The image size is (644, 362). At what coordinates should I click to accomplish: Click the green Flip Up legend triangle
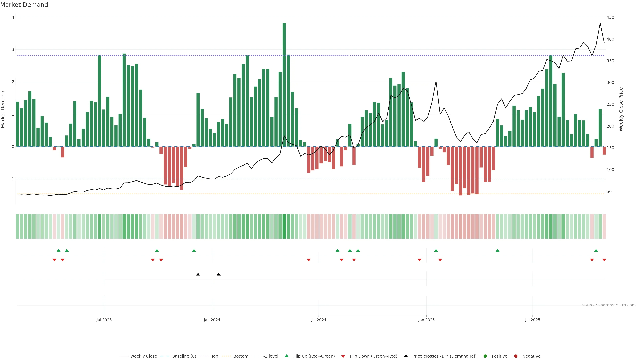tap(286, 356)
